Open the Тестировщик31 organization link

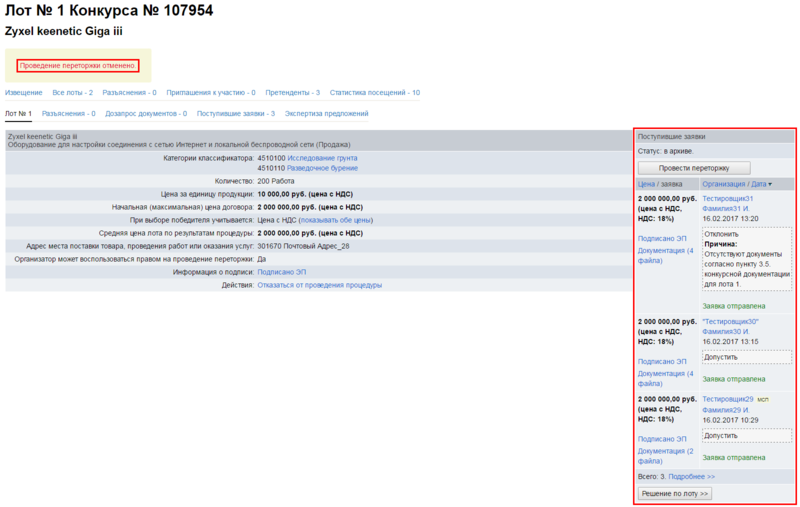pyautogui.click(x=728, y=198)
